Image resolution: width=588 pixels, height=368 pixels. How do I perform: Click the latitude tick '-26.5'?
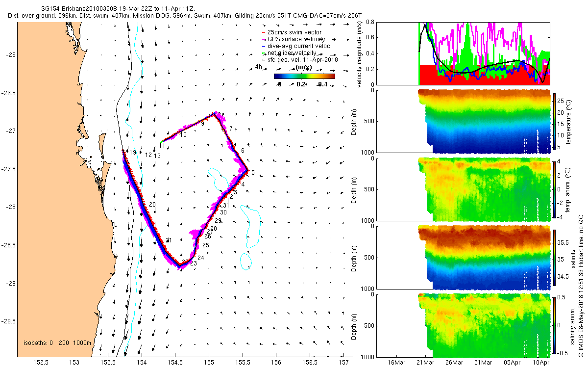(x=8, y=92)
